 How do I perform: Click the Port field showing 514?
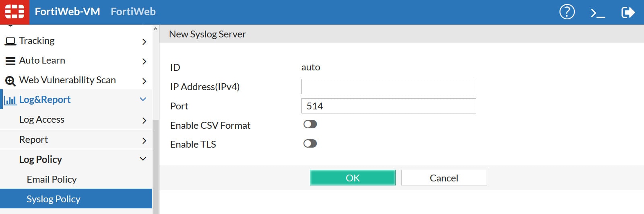pos(388,106)
